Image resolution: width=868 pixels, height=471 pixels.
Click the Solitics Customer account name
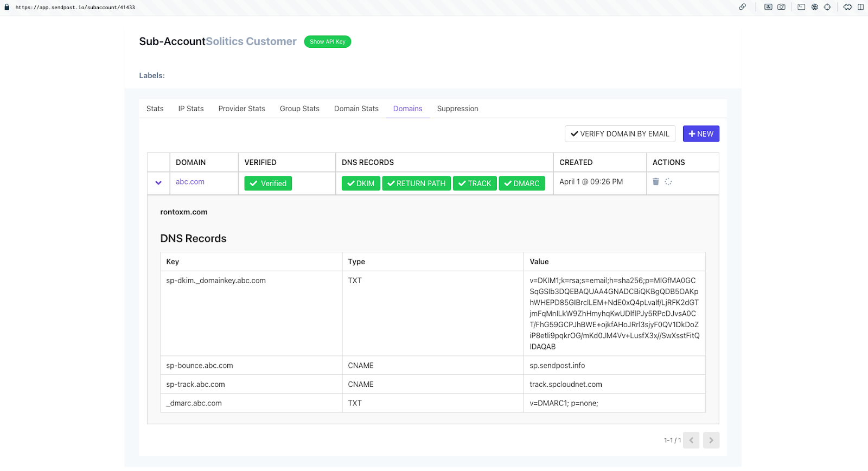[x=251, y=41]
